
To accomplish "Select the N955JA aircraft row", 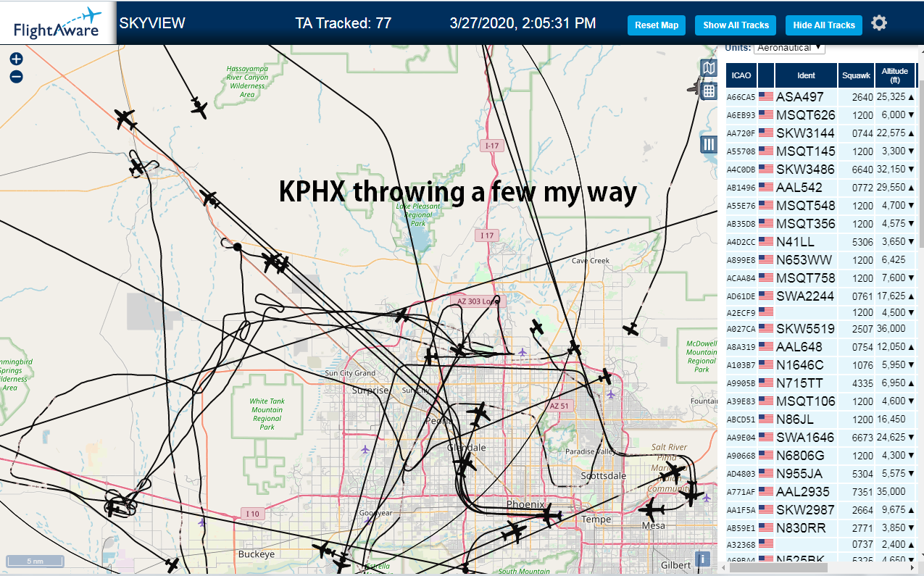I will click(822, 473).
